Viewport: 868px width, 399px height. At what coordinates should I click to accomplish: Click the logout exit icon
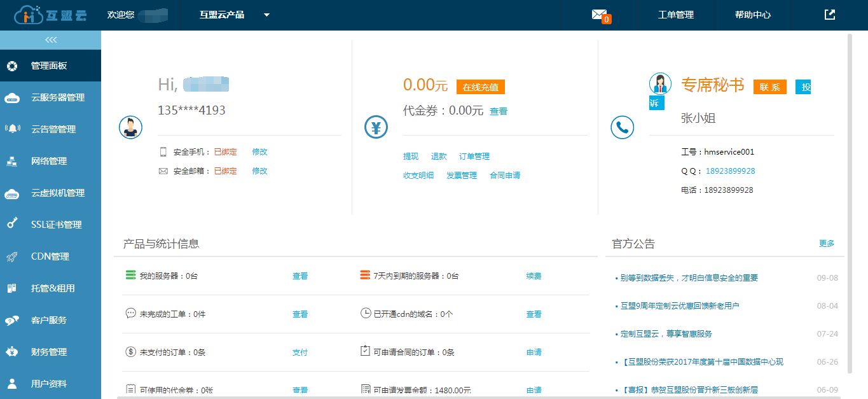[829, 15]
